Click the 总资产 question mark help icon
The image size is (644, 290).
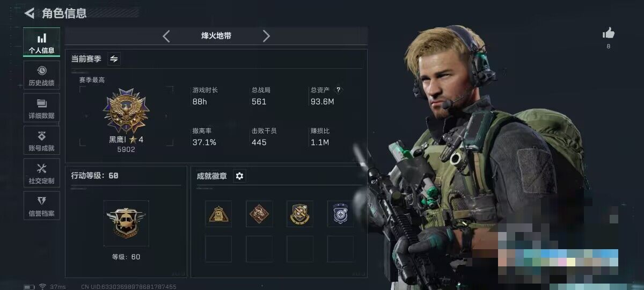click(338, 90)
